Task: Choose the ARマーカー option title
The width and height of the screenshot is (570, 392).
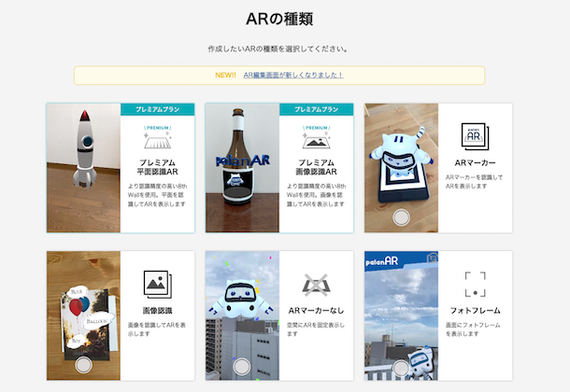Action: tap(475, 163)
